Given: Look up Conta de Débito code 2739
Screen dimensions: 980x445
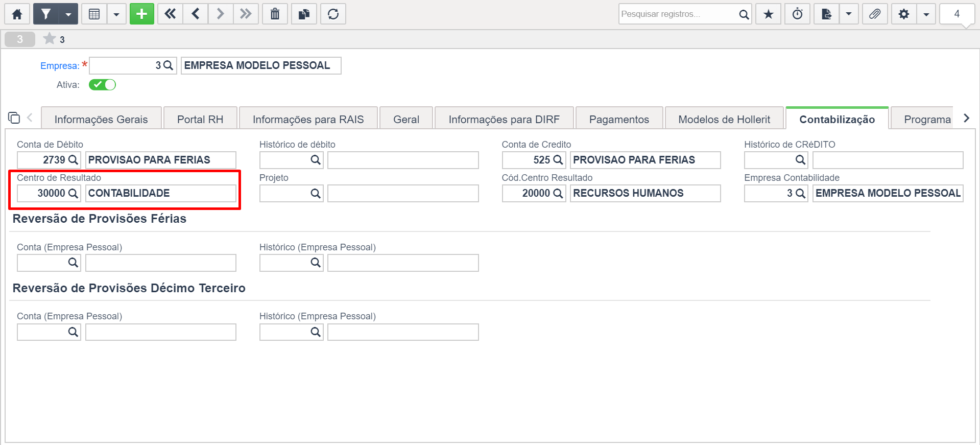Looking at the screenshot, I should pyautogui.click(x=73, y=160).
